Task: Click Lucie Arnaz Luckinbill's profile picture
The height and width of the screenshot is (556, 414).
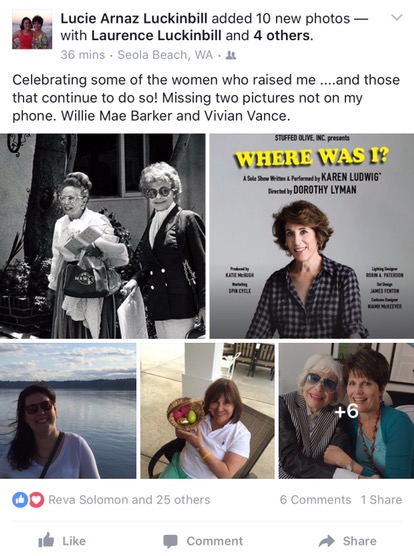Action: tap(32, 29)
